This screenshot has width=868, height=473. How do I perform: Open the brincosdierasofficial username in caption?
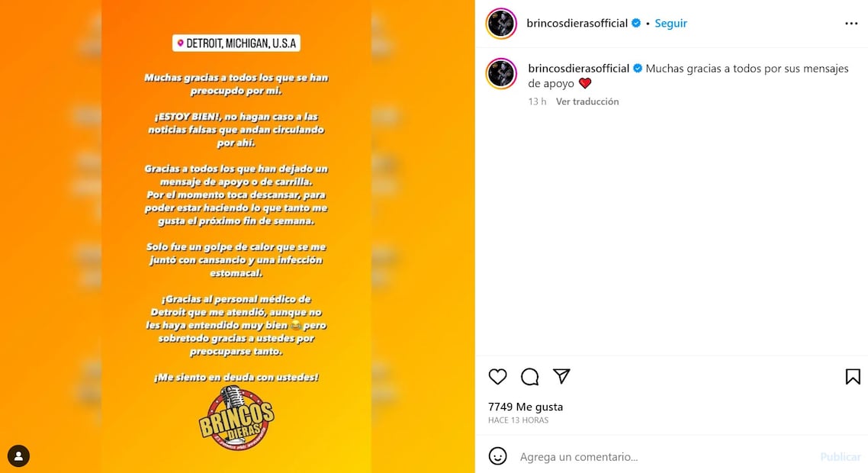pos(578,68)
